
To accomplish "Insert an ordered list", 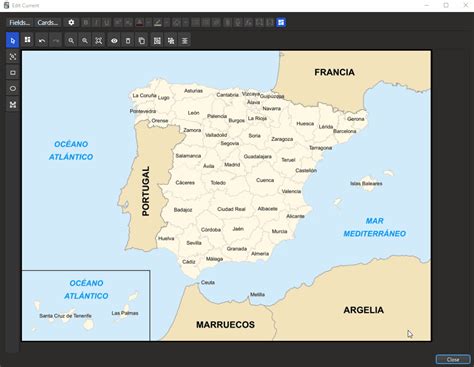I will click(x=206, y=23).
